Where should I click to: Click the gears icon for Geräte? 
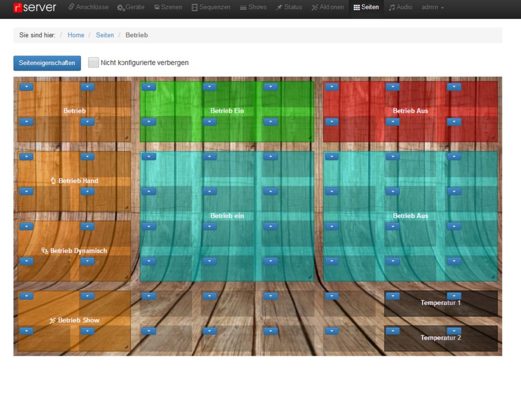pos(121,8)
